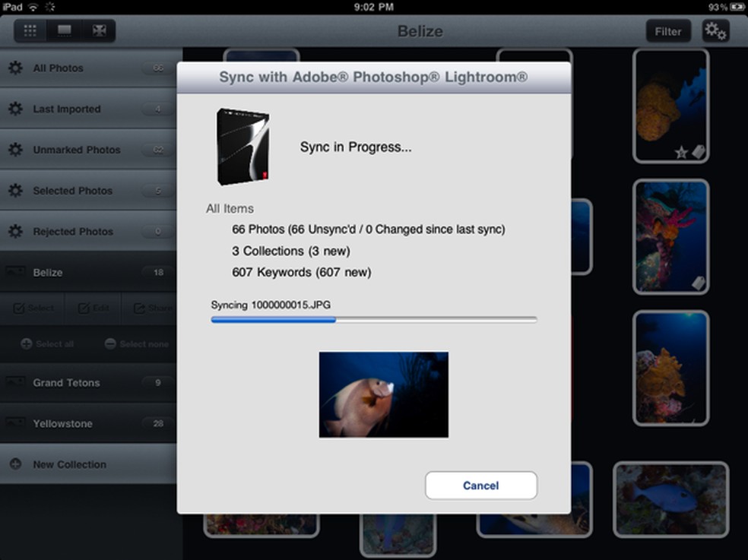Click the Wi-Fi status icon
The height and width of the screenshot is (560, 748).
point(33,7)
